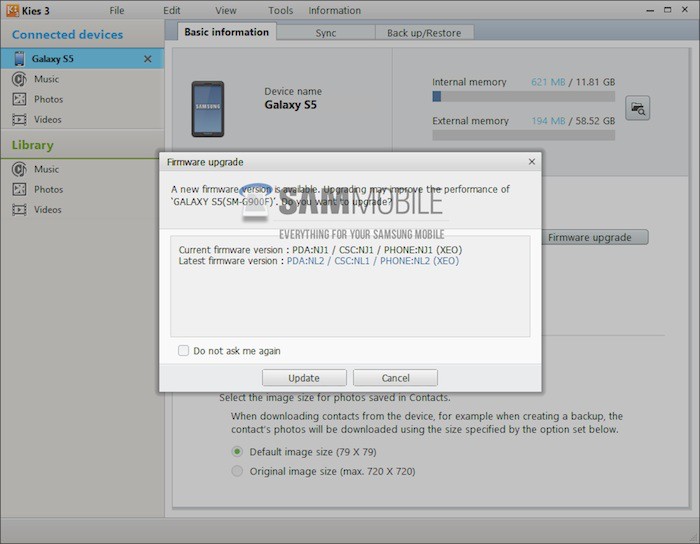
Task: Click the device name Galaxy S5 label
Action: pyautogui.click(x=291, y=105)
